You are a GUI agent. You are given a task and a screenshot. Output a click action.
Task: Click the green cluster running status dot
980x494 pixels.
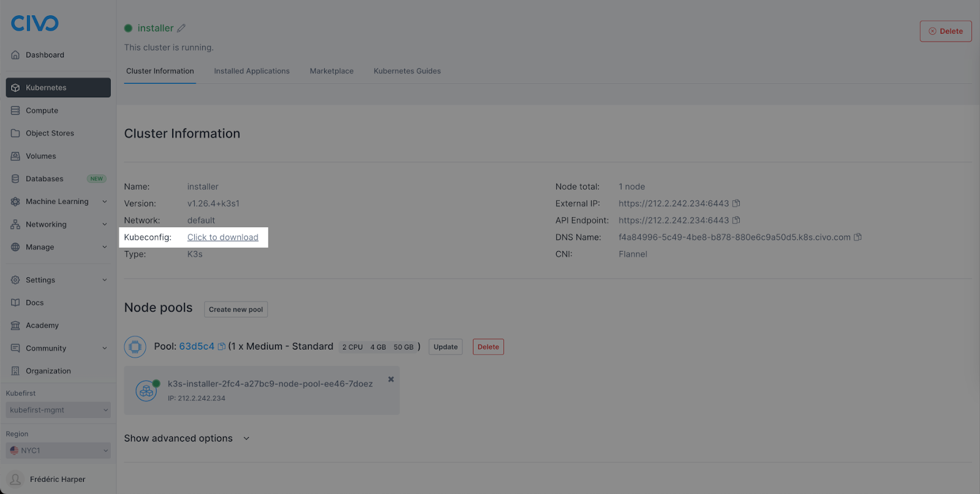pyautogui.click(x=129, y=28)
